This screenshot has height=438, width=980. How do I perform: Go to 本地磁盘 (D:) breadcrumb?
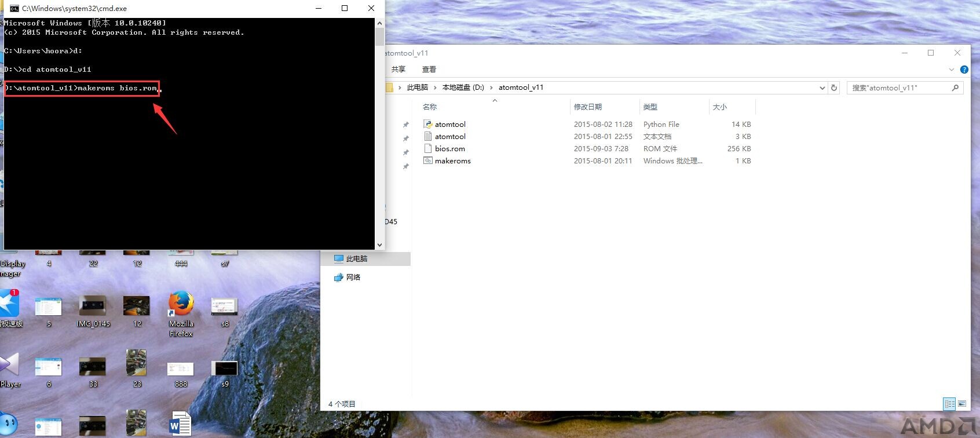463,87
